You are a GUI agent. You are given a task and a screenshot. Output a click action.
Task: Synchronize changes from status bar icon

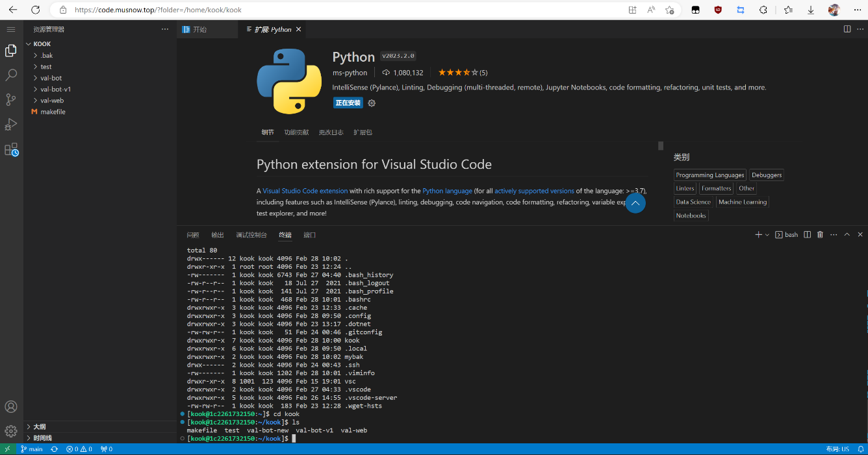(55, 449)
